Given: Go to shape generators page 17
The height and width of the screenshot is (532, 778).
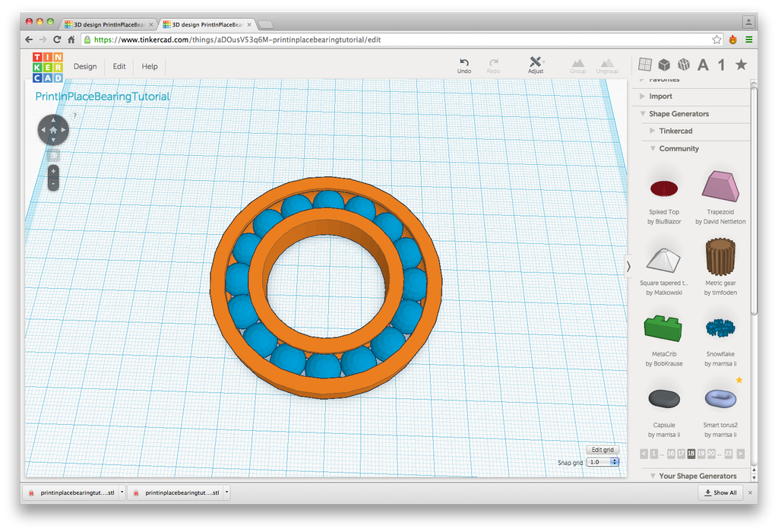Looking at the screenshot, I should tap(682, 454).
